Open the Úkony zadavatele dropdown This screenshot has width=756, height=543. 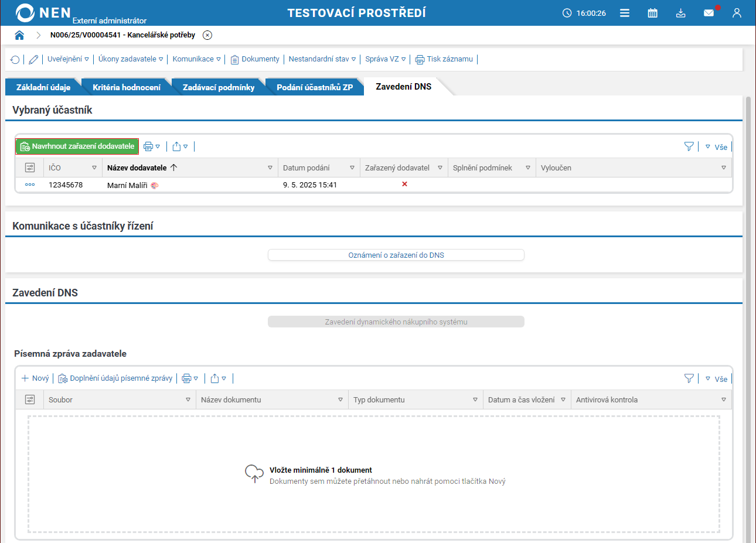pos(130,59)
